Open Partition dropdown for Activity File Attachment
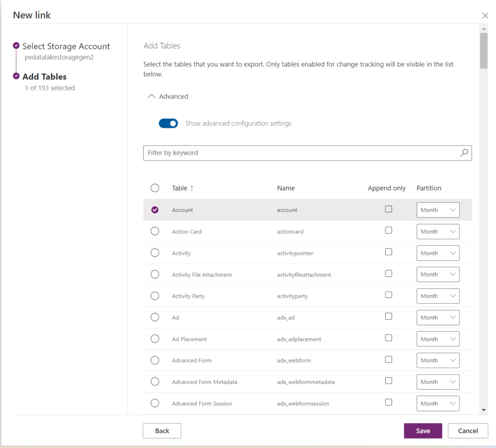 click(438, 274)
